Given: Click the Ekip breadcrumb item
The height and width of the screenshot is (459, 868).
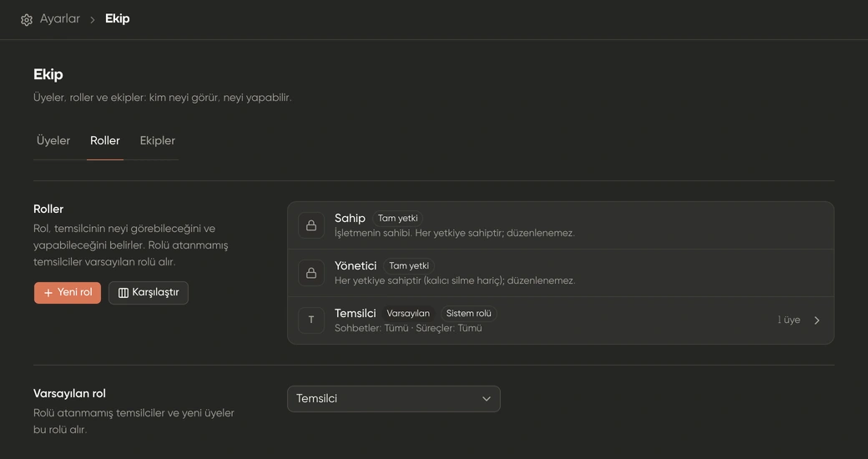Looking at the screenshot, I should pyautogui.click(x=118, y=19).
